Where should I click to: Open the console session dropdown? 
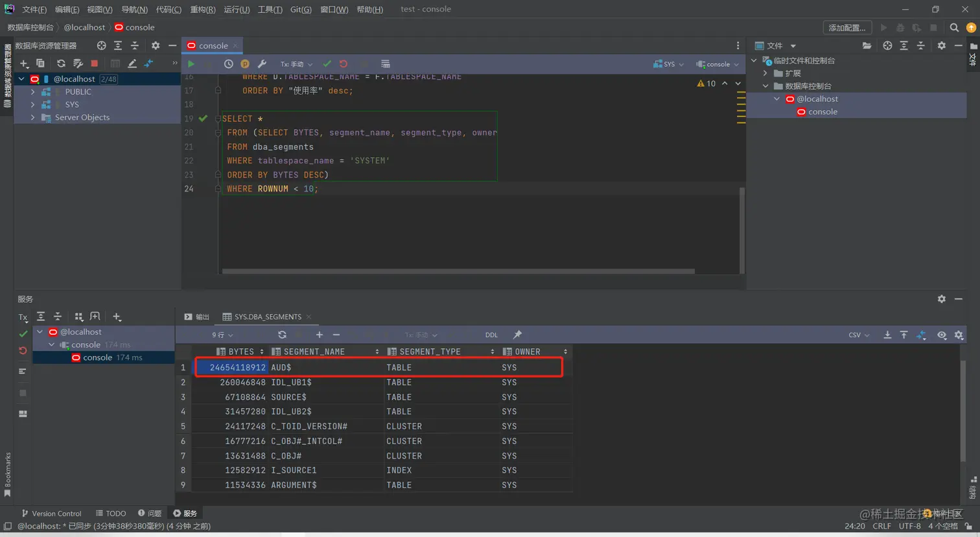pos(717,64)
